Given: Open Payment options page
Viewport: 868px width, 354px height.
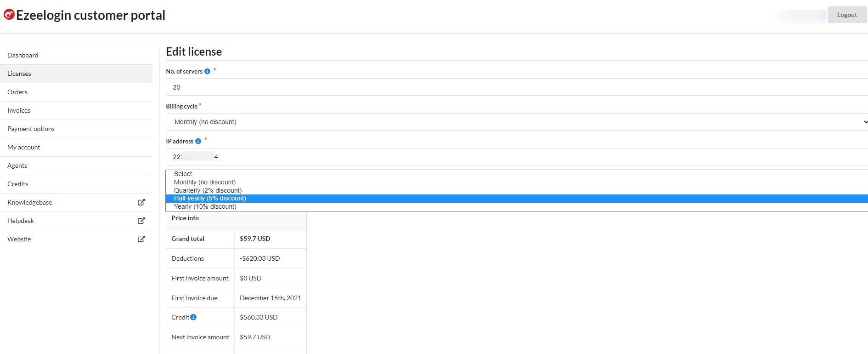Looking at the screenshot, I should coord(31,129).
